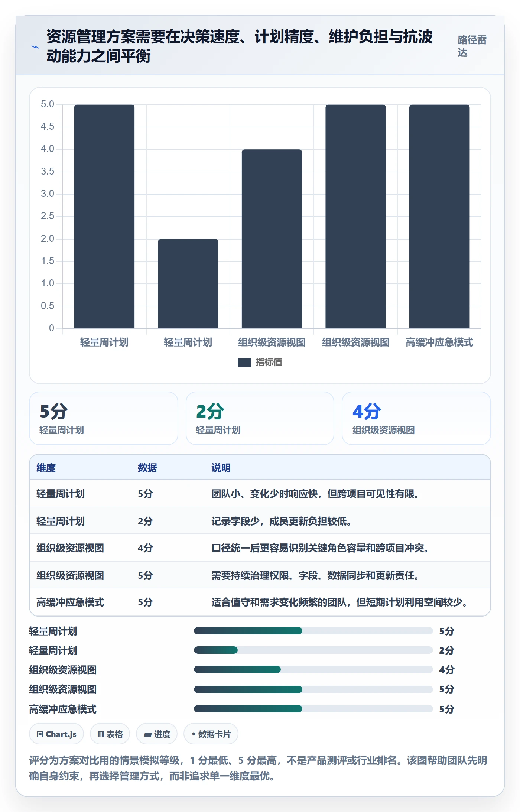
Task: Click the bar icon on the 进度 chip
Action: [148, 734]
